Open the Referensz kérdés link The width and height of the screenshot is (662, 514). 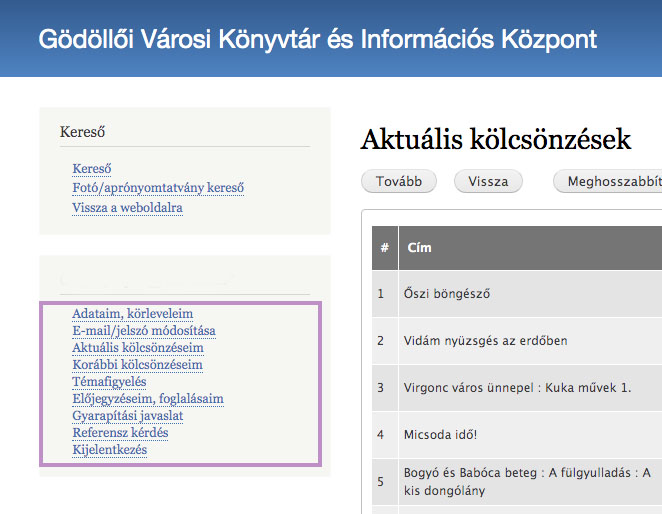point(120,432)
